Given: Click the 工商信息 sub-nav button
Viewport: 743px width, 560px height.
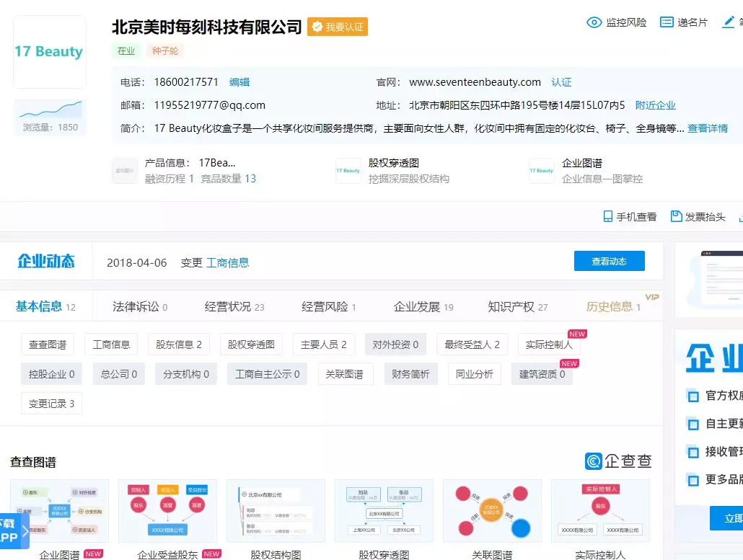Looking at the screenshot, I should tap(111, 345).
